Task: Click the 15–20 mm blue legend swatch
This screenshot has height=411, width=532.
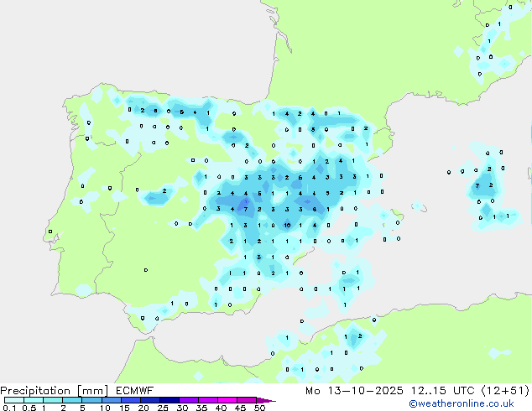Action: click(x=130, y=400)
